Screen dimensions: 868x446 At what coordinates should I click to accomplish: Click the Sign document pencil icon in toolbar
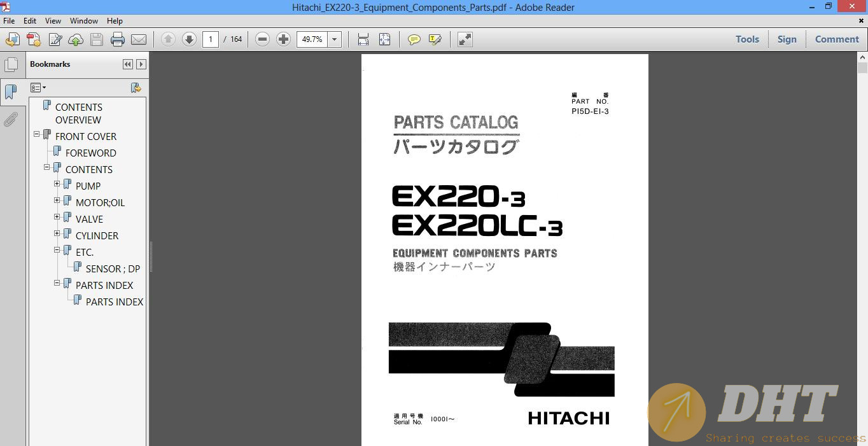point(55,39)
